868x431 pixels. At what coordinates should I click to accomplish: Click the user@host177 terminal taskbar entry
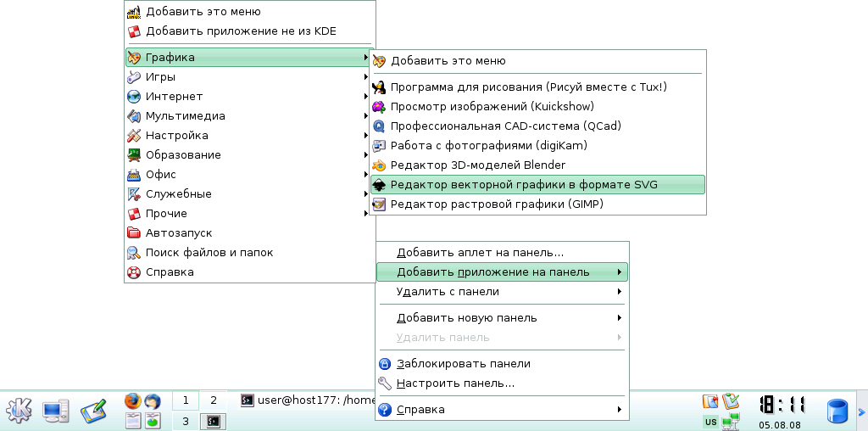[306, 400]
